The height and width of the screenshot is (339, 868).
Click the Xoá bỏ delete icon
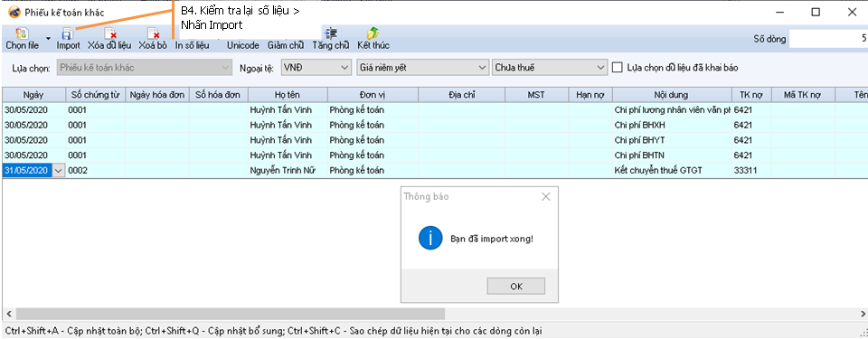pyautogui.click(x=153, y=33)
